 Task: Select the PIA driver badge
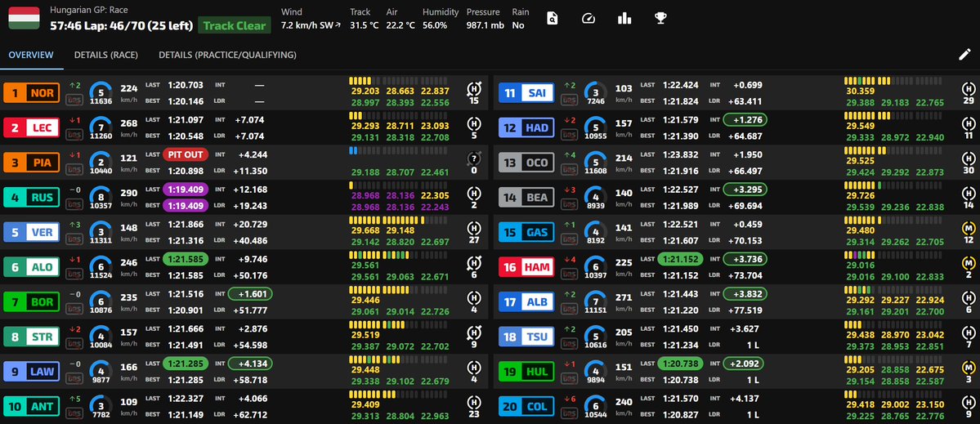pos(33,163)
